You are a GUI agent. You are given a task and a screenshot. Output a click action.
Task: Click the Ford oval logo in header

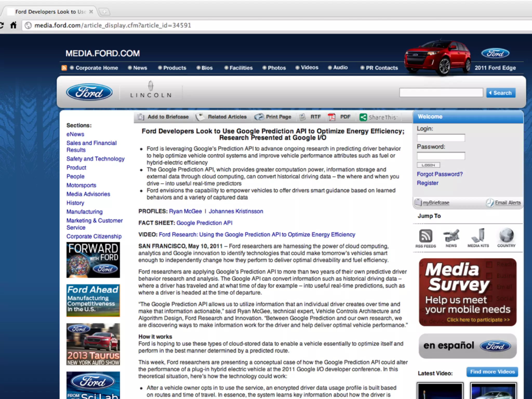coord(89,92)
